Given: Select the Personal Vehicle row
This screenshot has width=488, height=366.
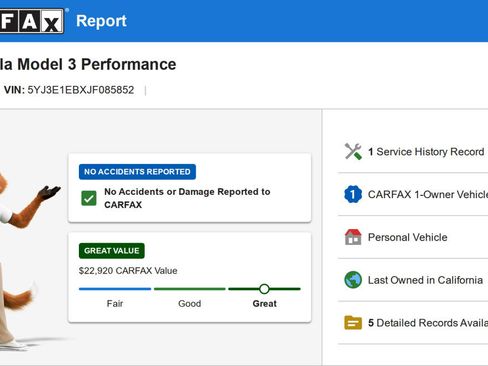Looking at the screenshot, I should pyautogui.click(x=413, y=237).
